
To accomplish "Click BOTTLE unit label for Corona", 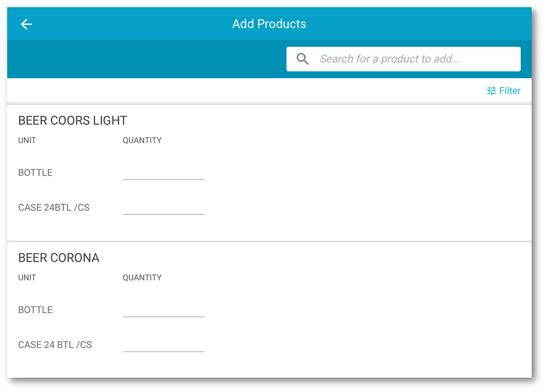I will click(35, 310).
